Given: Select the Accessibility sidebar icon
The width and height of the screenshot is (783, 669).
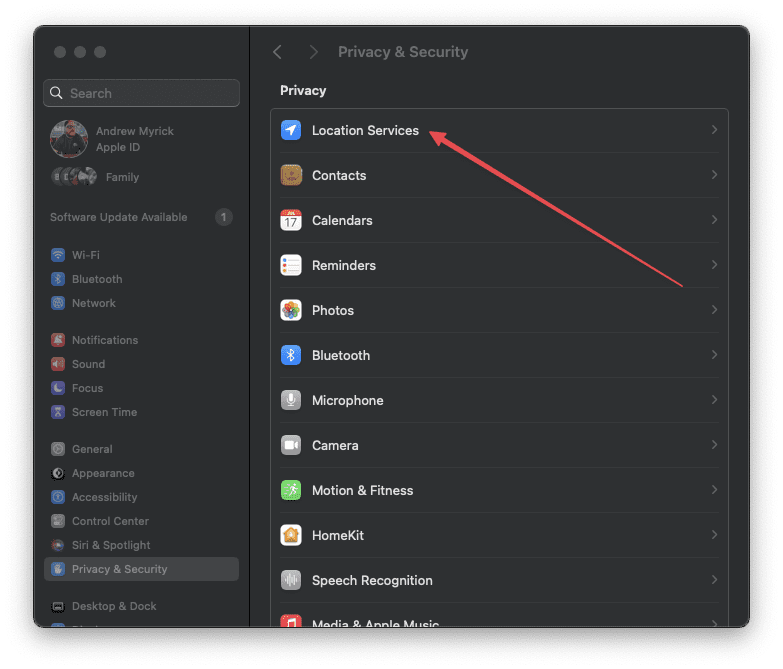Looking at the screenshot, I should tap(58, 497).
